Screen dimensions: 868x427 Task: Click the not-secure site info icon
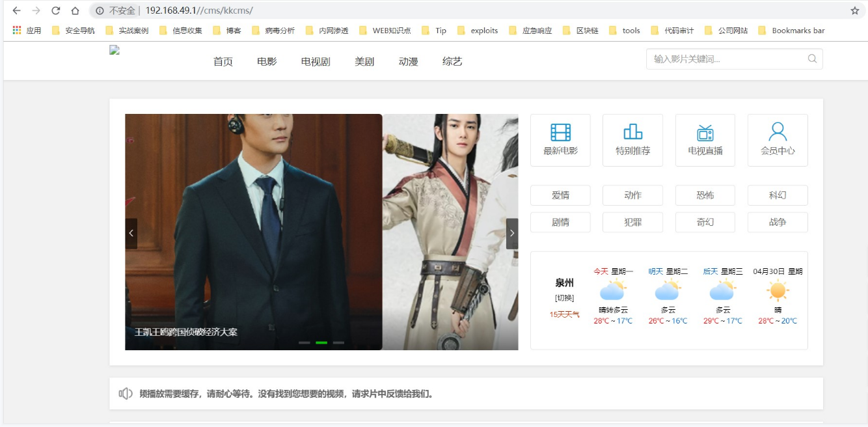coord(100,10)
